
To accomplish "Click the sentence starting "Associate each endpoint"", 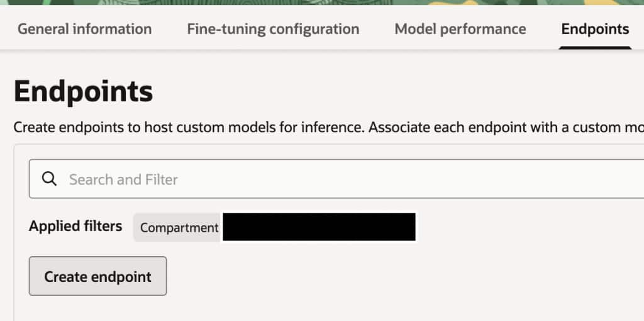I will coord(503,127).
